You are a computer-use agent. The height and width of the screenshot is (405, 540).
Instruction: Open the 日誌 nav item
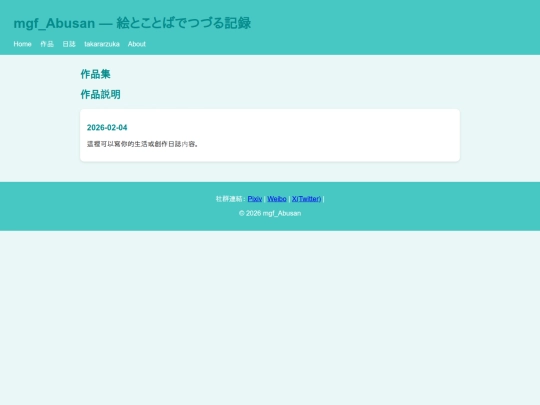[x=69, y=44]
